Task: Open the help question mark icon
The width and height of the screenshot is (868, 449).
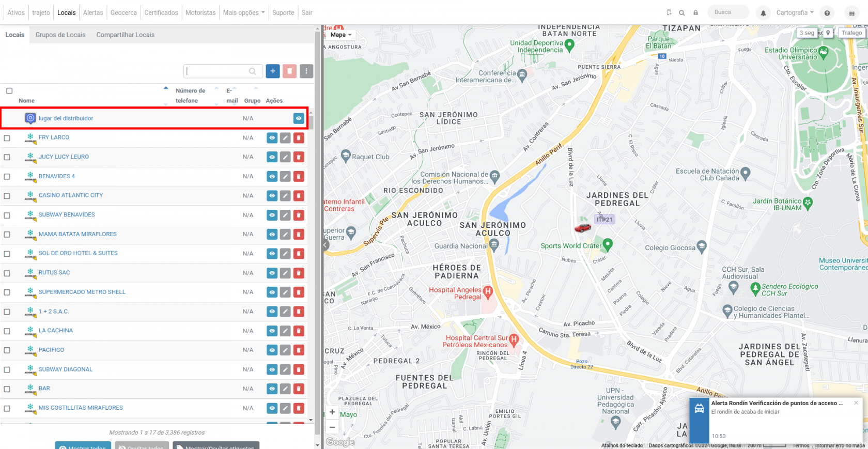Action: 827,13
